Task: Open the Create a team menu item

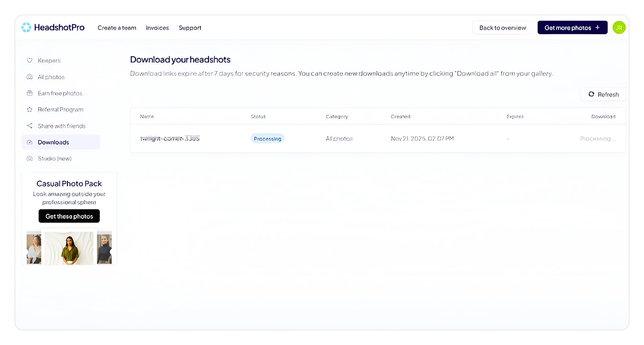Action: click(x=117, y=28)
